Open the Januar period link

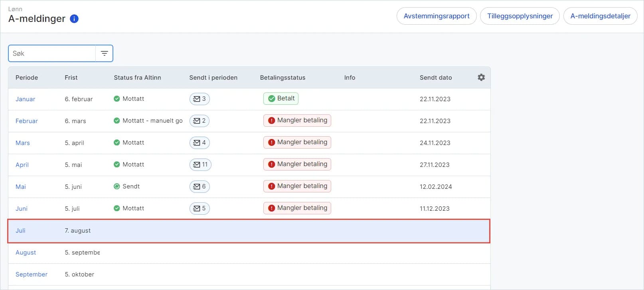point(25,99)
